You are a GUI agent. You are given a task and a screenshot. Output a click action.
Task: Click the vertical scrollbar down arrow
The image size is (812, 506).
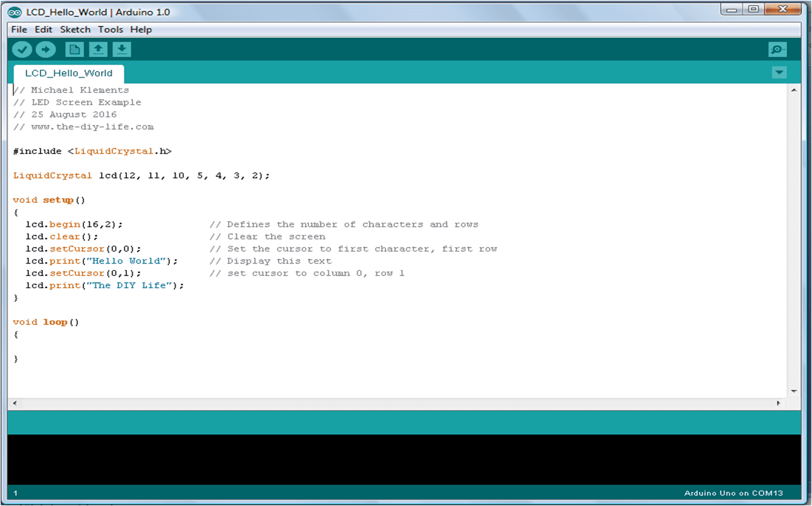[x=794, y=391]
